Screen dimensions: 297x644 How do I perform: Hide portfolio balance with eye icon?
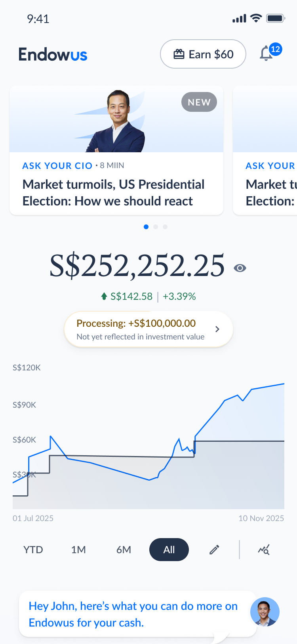click(x=240, y=268)
